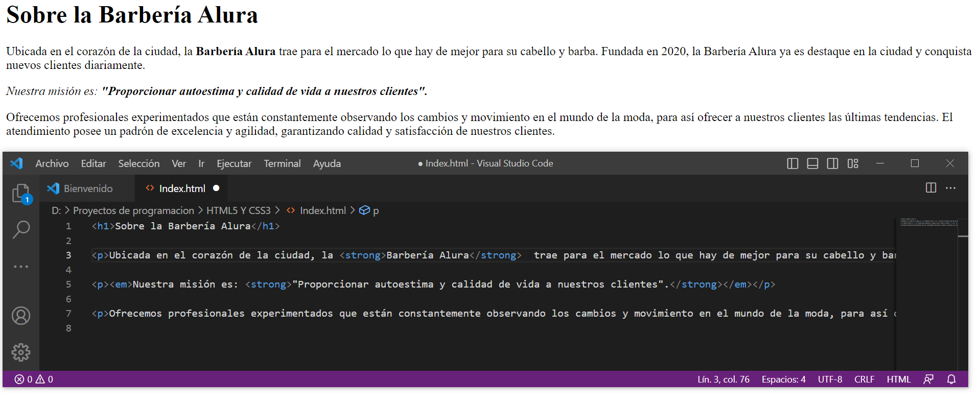
Task: Click the VS Code logo in title bar
Action: [x=16, y=163]
